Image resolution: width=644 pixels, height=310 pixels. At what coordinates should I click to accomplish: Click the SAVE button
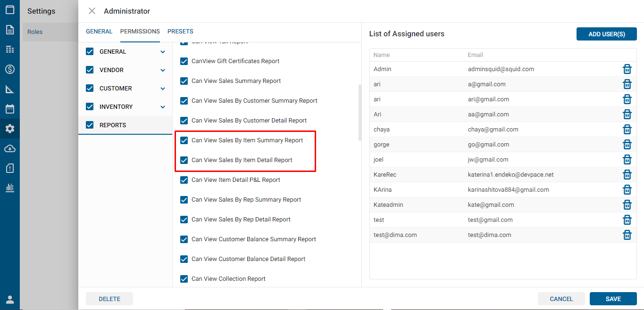pyautogui.click(x=613, y=299)
